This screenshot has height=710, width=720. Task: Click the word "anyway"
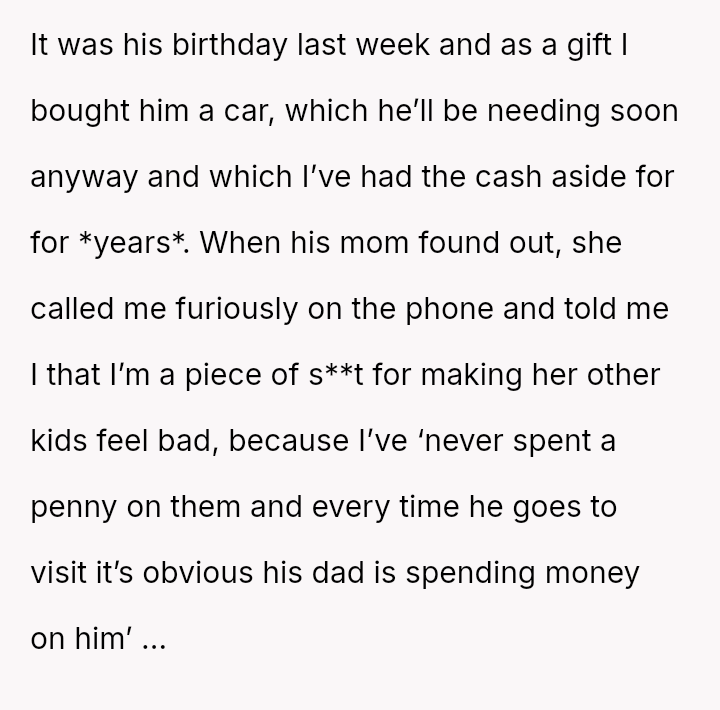point(86,178)
